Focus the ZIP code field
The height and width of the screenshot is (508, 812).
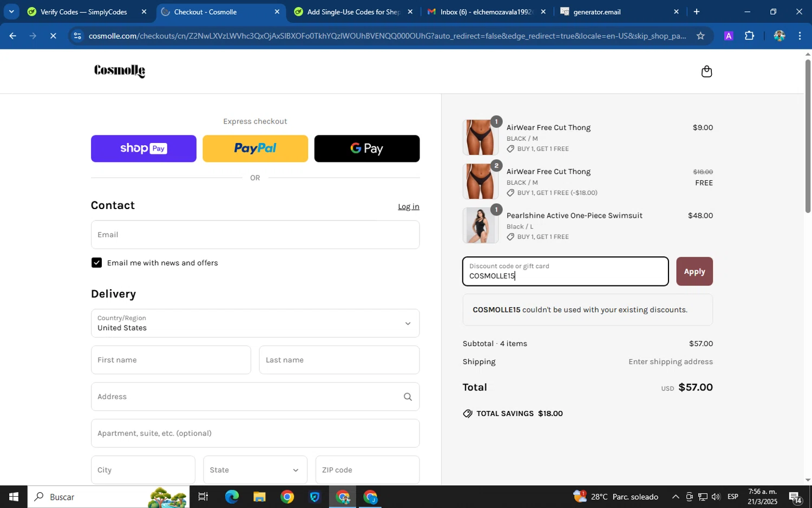(x=367, y=470)
